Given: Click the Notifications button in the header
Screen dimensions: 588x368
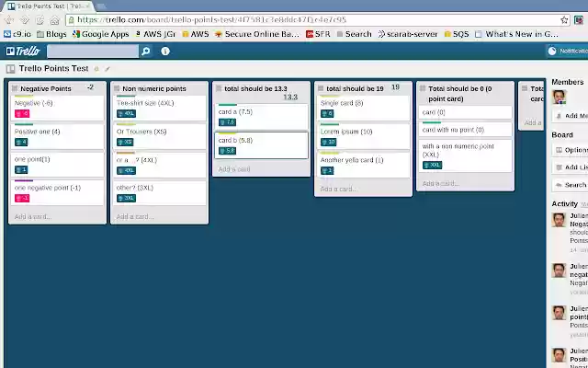Looking at the screenshot, I should pos(568,52).
